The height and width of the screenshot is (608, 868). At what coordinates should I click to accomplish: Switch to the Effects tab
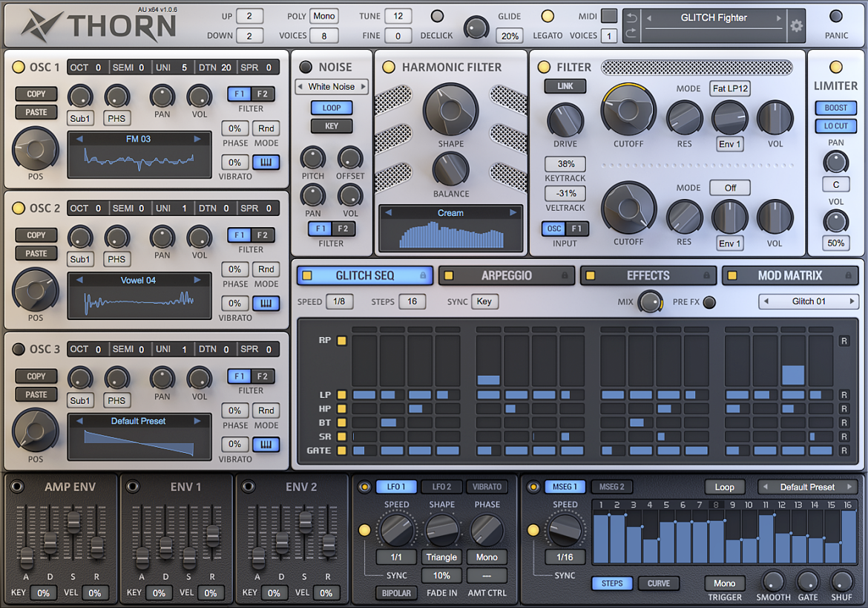tap(648, 275)
